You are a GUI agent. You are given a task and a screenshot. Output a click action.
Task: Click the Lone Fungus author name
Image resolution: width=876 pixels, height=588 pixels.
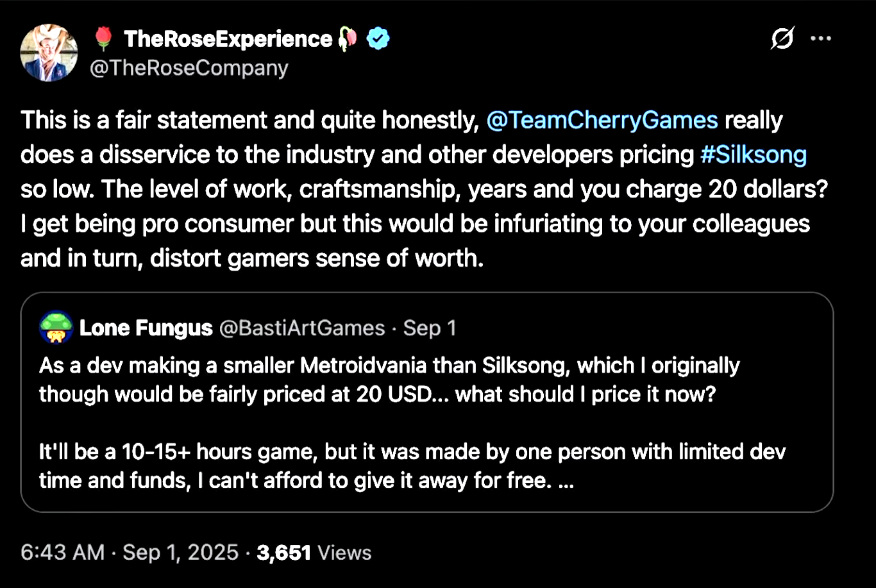click(x=146, y=328)
